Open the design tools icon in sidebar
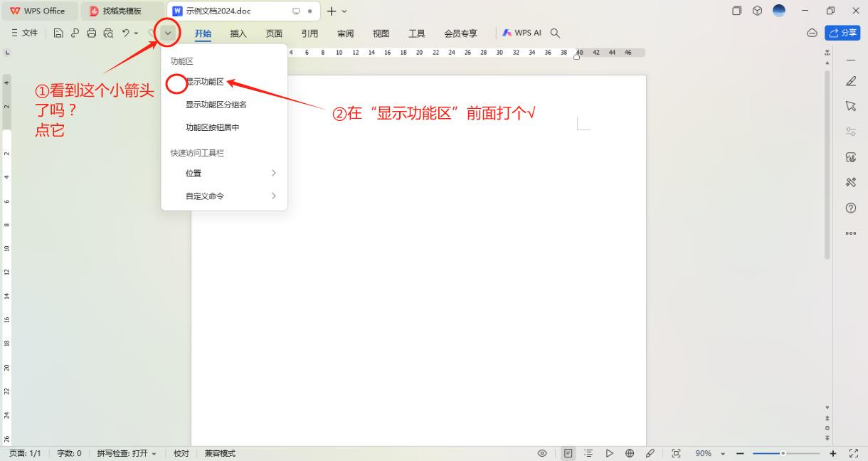Image resolution: width=868 pixels, height=461 pixels. coord(851,182)
